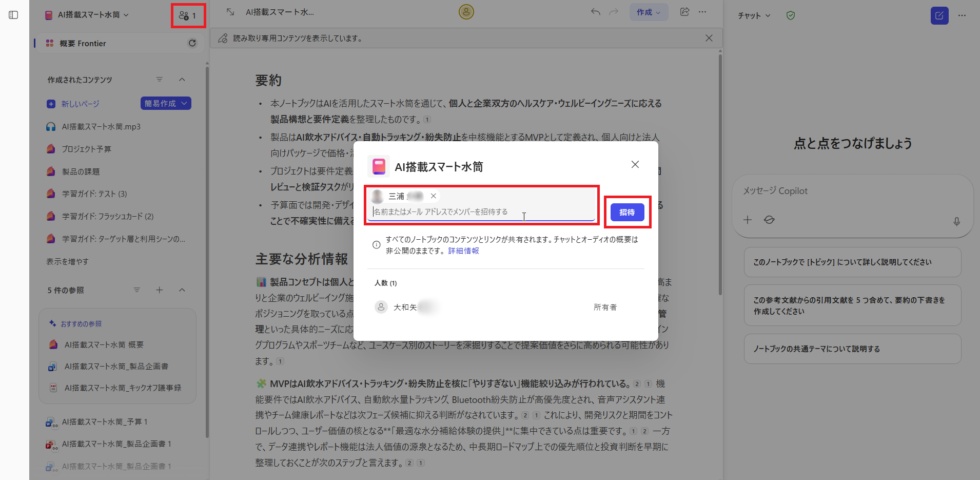The image size is (980, 480).
Task: Open the 簡易作成 dropdown menu
Action: point(165,103)
